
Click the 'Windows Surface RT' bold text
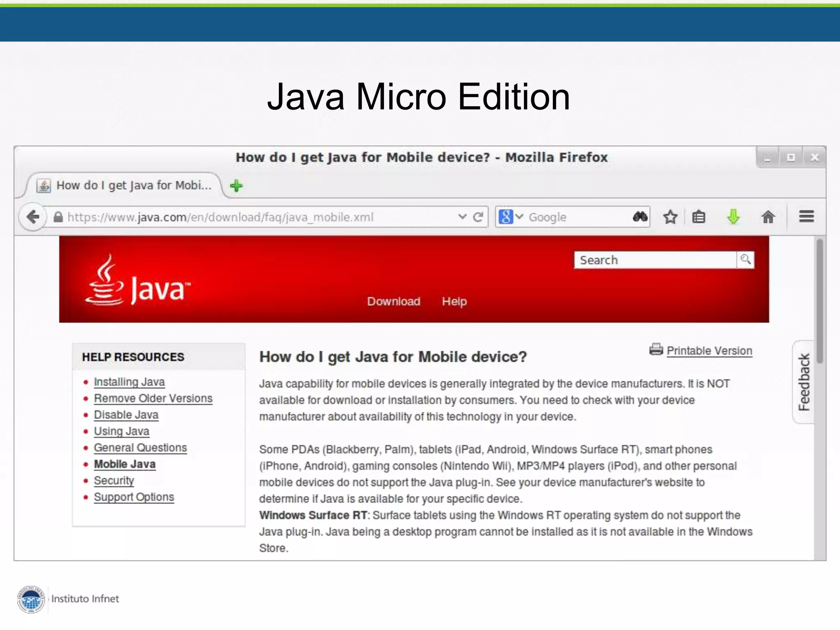pyautogui.click(x=313, y=515)
